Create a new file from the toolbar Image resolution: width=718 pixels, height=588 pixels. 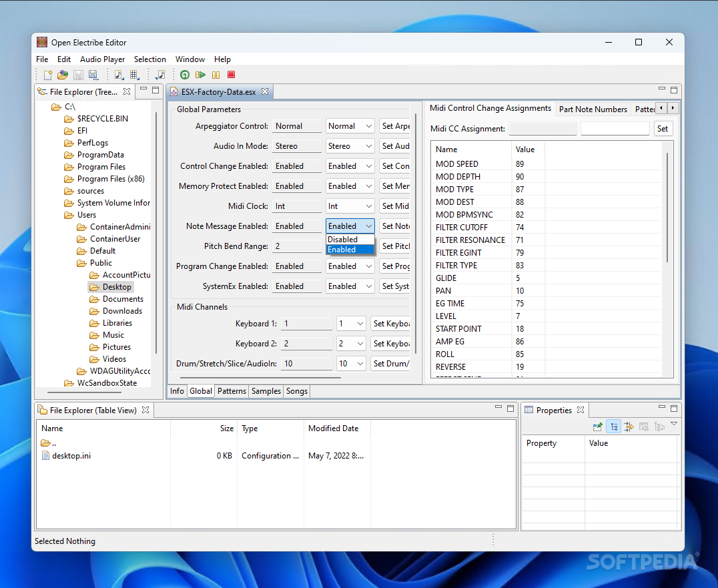coord(47,75)
